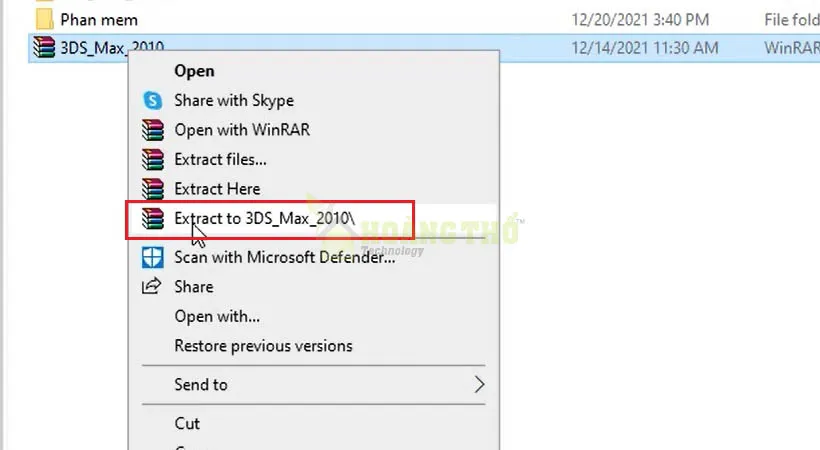Image resolution: width=820 pixels, height=450 pixels.
Task: Click WinRAR icon next to Extract to 3DS_Max_2010
Action: (153, 218)
